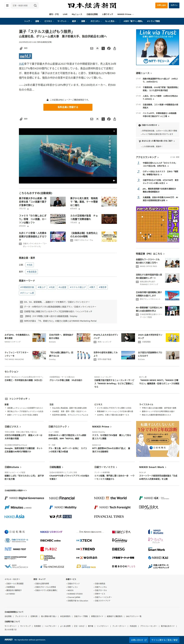Share to note icon above the article
Image resolution: width=184 pixels, height=644 pixels.
tap(97, 49)
